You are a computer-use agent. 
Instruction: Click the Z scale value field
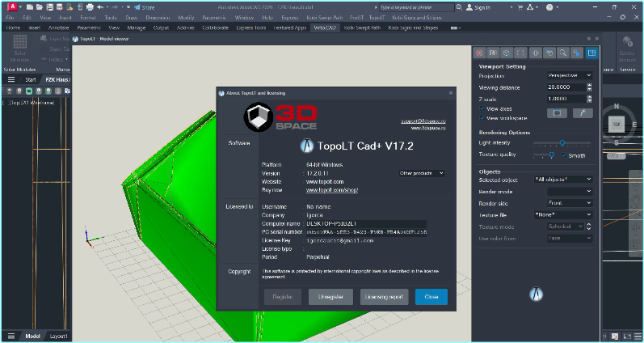(x=566, y=100)
